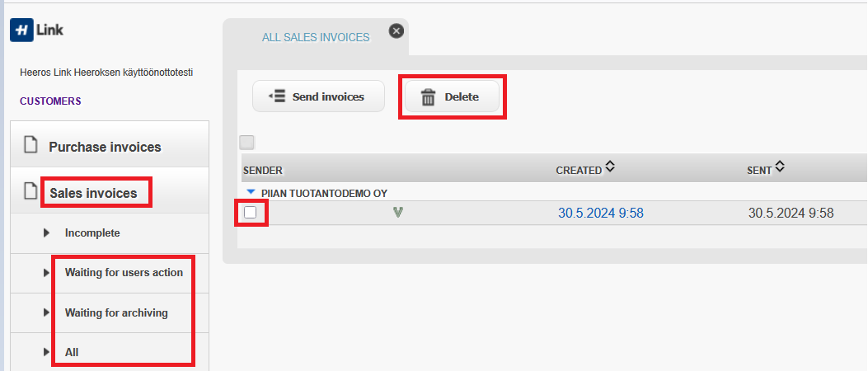Click the Heeros Link Heeroksen käyttöönottotesti text
Image resolution: width=868 pixels, height=371 pixels.
click(x=106, y=73)
